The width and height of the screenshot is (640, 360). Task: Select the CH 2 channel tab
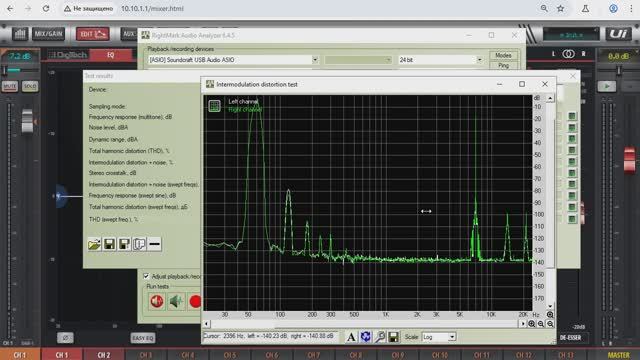(x=104, y=355)
